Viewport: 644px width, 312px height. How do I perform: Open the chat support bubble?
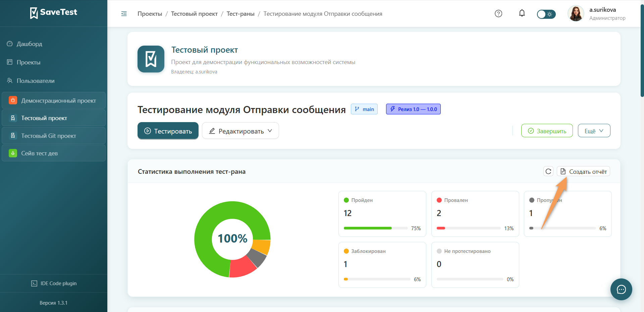621,289
